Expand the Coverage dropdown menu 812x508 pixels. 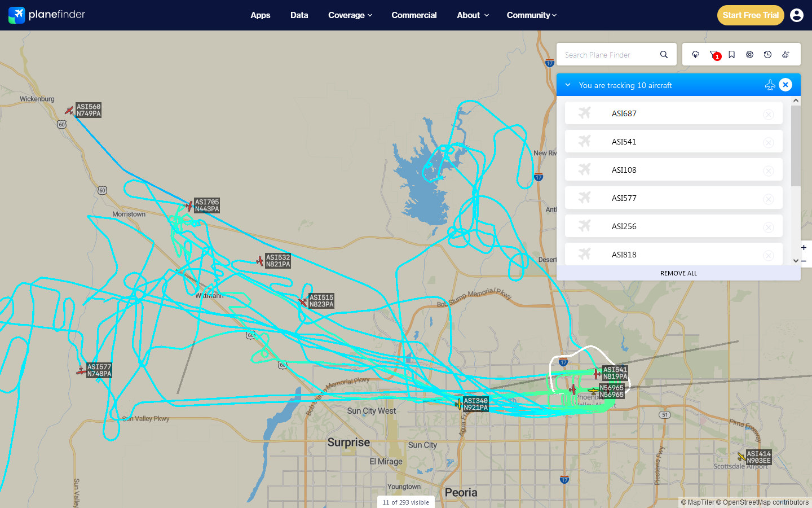click(350, 15)
